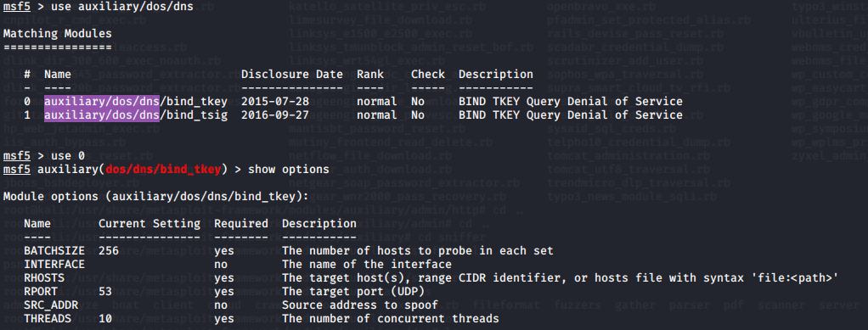Click 'no' in the INTERFACE row
This screenshot has width=868, height=330.
221,264
